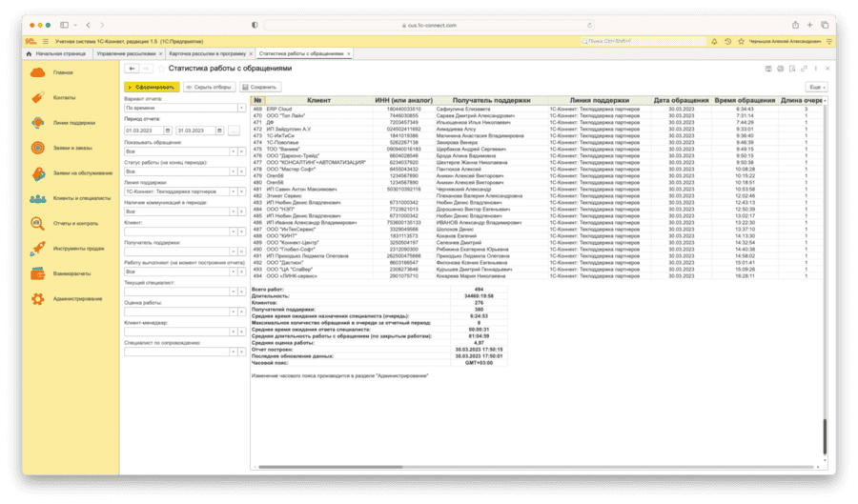
Task: Click the report horizontal scrollbar thumb
Action: 331,468
